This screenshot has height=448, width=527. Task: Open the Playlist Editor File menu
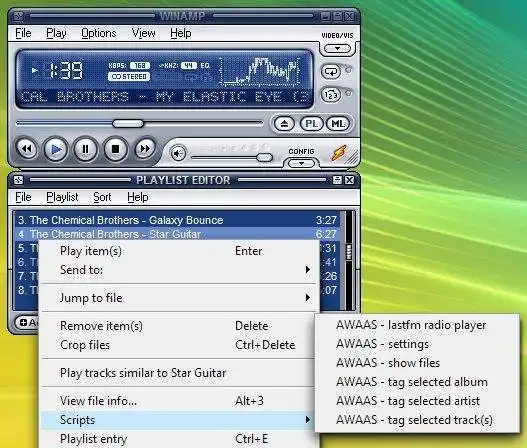23,197
